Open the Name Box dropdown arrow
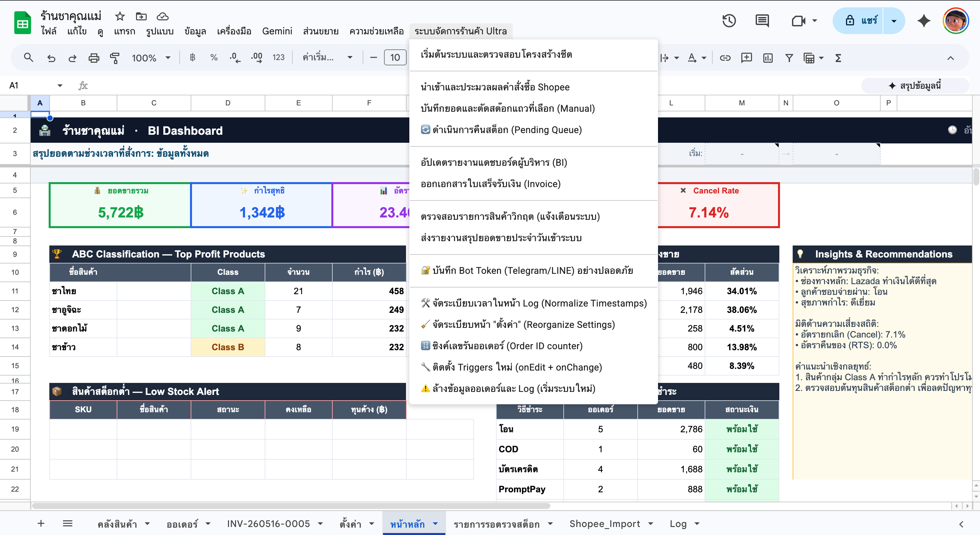The height and width of the screenshot is (535, 980). click(60, 85)
